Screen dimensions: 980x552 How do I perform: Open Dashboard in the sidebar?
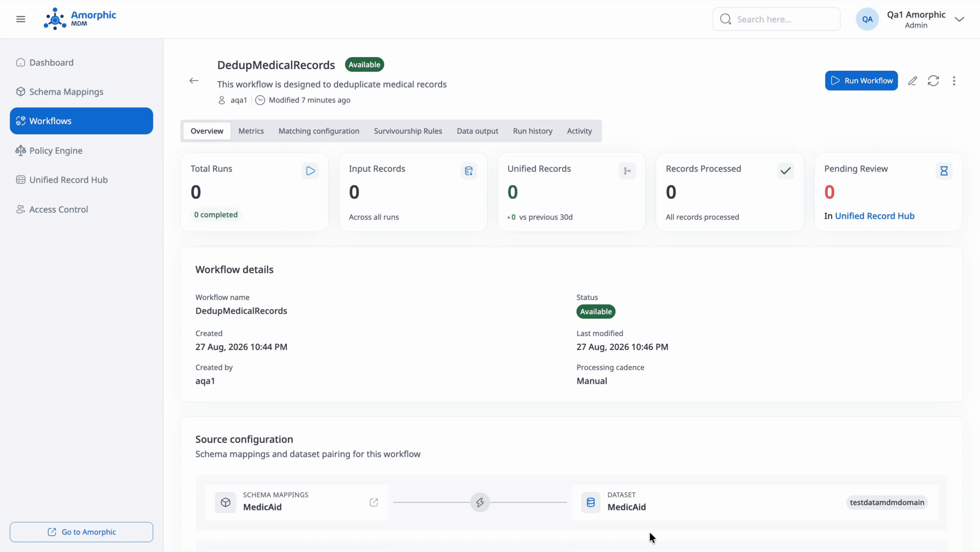81,62
